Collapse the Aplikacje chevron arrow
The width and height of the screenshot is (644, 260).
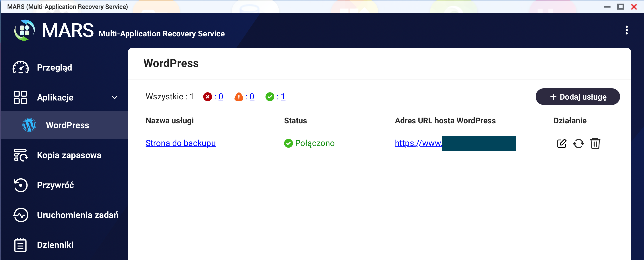click(115, 97)
